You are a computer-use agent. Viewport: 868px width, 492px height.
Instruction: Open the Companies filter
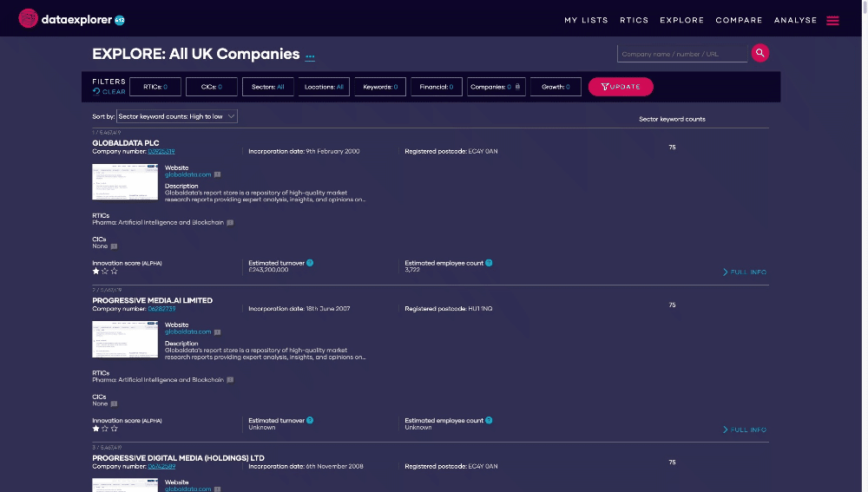point(496,87)
